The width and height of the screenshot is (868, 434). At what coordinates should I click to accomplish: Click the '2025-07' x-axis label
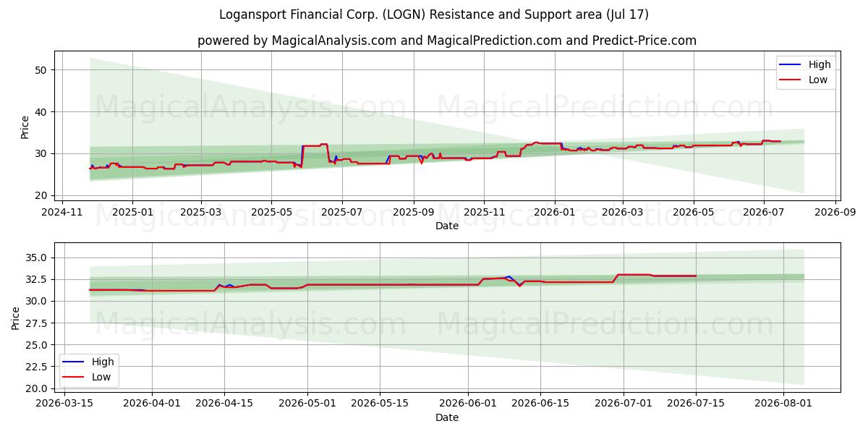click(x=341, y=213)
